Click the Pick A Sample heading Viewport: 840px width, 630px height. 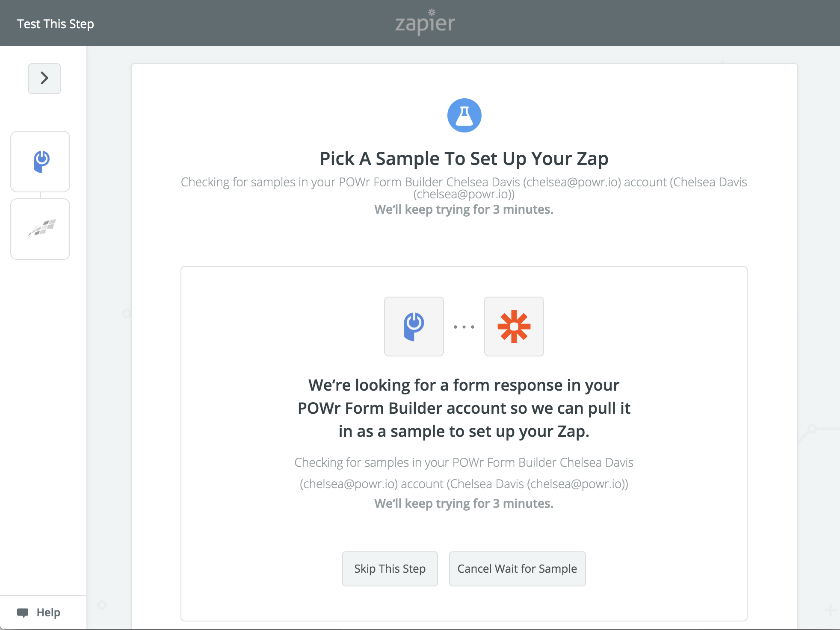tap(464, 159)
